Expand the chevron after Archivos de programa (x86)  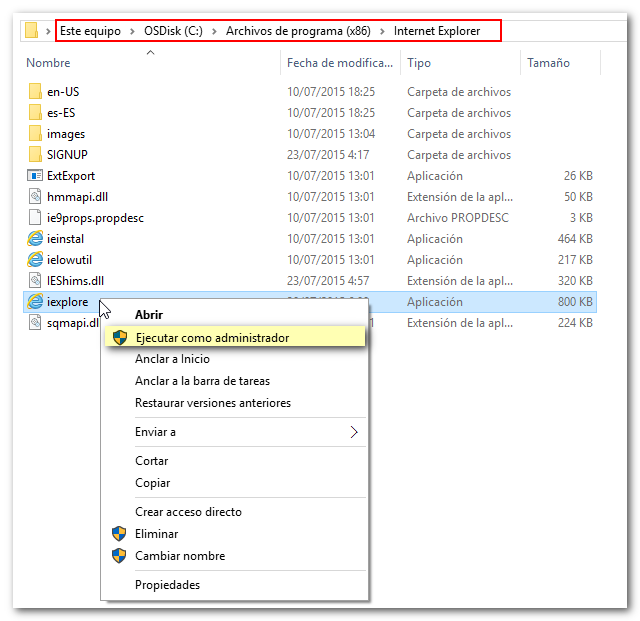pos(382,31)
